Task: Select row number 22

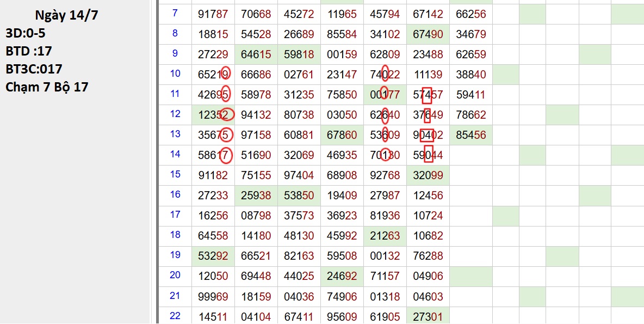Action: (x=175, y=315)
